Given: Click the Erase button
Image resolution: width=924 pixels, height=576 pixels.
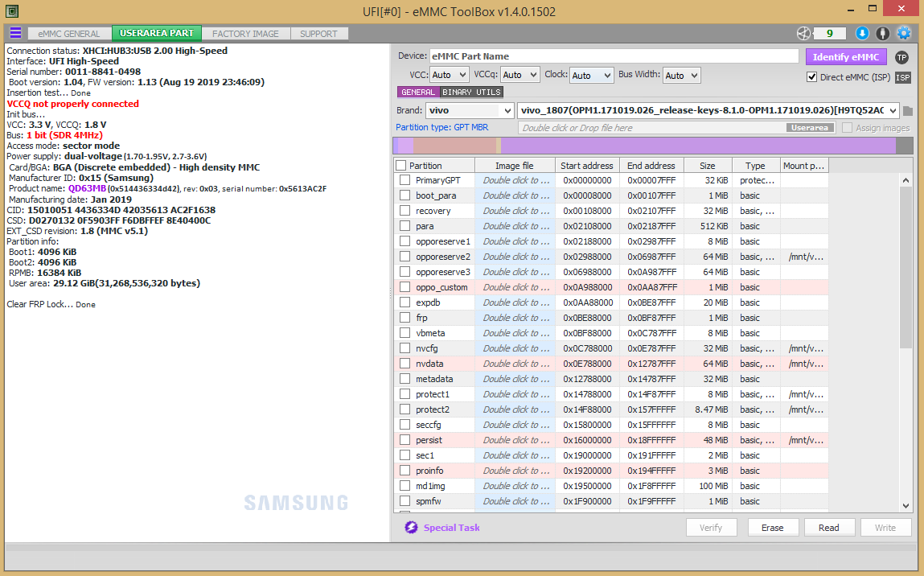Looking at the screenshot, I should pyautogui.click(x=772, y=528).
